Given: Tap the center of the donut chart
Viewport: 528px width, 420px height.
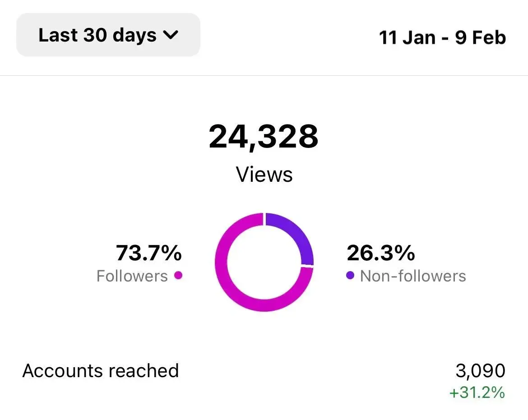Looking at the screenshot, I should (264, 261).
